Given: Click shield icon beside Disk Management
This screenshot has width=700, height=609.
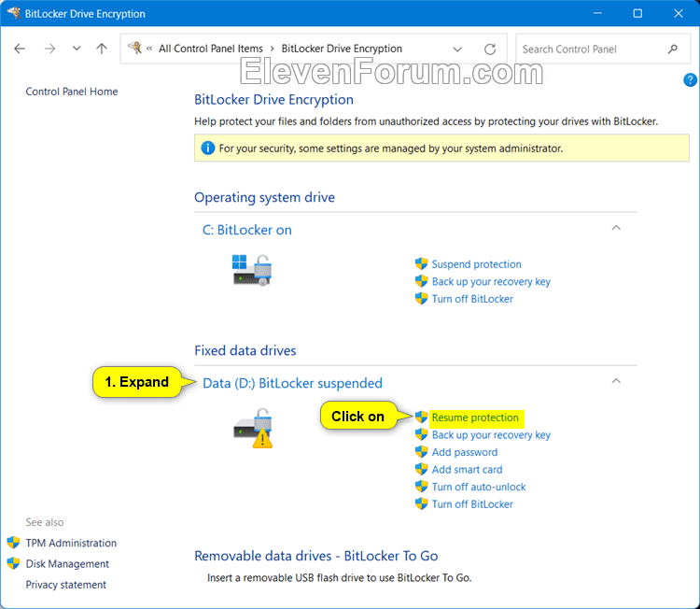Looking at the screenshot, I should click(13, 563).
